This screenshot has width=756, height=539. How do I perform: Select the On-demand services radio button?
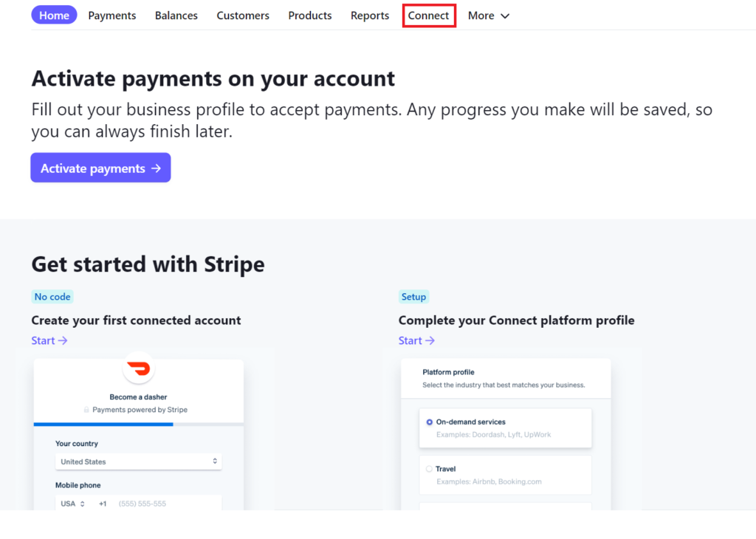(430, 422)
